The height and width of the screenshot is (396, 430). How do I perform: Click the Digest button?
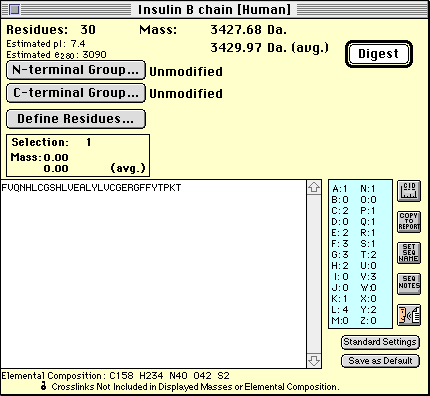379,54
